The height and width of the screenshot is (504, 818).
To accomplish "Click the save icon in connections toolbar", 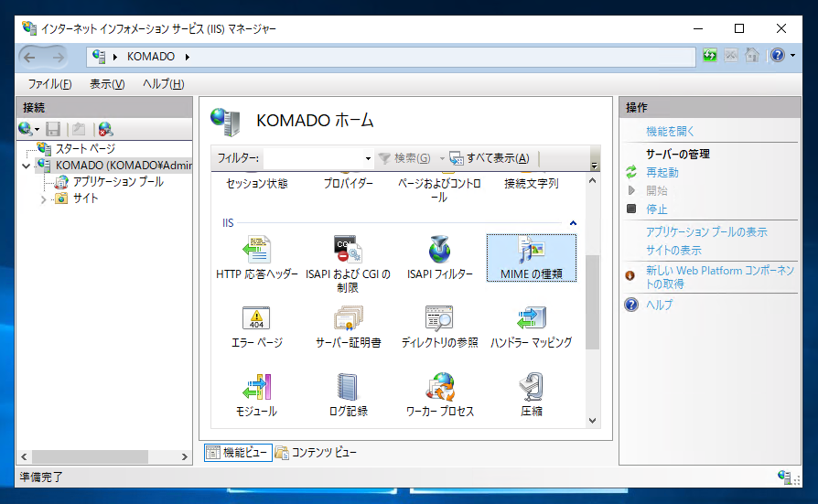I will (x=53, y=128).
